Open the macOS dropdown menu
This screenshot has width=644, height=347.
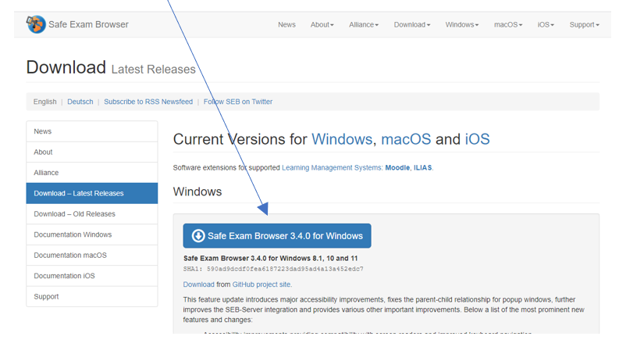point(508,25)
